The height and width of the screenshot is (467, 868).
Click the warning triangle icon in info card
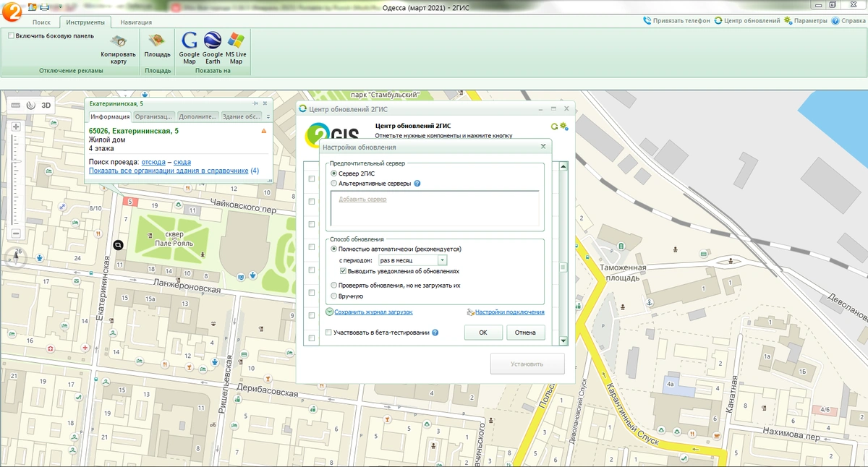click(263, 131)
